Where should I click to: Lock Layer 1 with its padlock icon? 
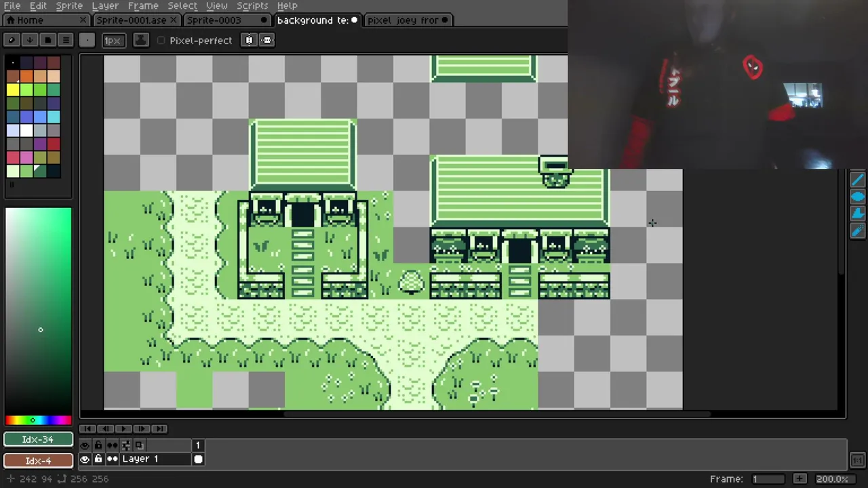pyautogui.click(x=98, y=459)
